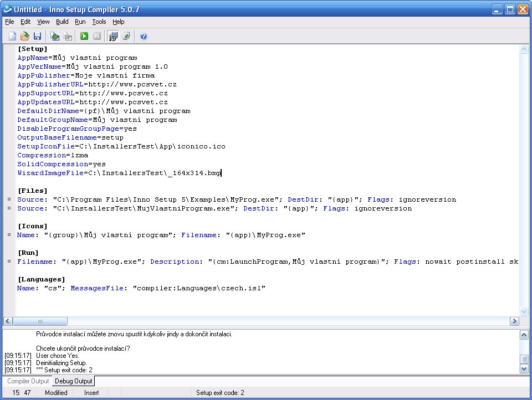Save the script with the floppy icon
Image resolution: width=532 pixels, height=400 pixels.
(x=37, y=36)
